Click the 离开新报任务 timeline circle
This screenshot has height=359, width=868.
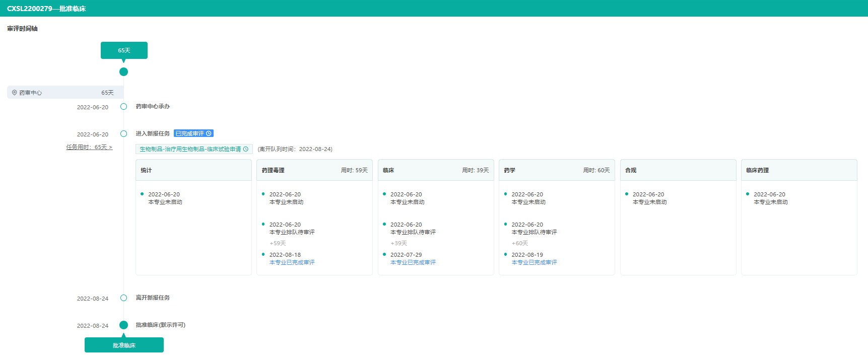[x=123, y=298]
